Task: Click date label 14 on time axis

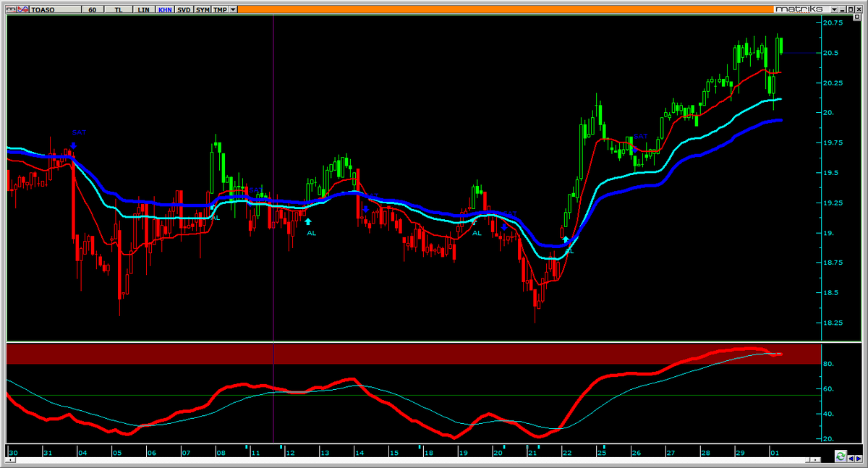Action: (x=359, y=453)
